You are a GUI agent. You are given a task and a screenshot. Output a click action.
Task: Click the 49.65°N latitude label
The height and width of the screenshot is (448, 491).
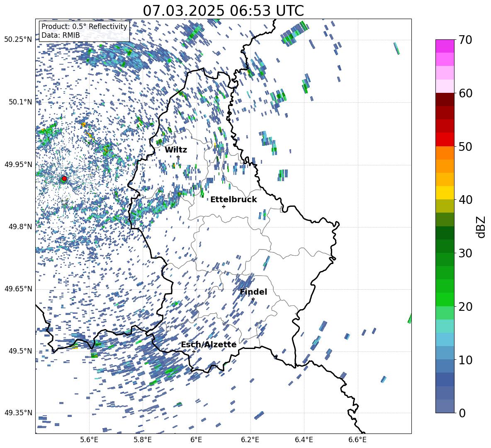18,288
